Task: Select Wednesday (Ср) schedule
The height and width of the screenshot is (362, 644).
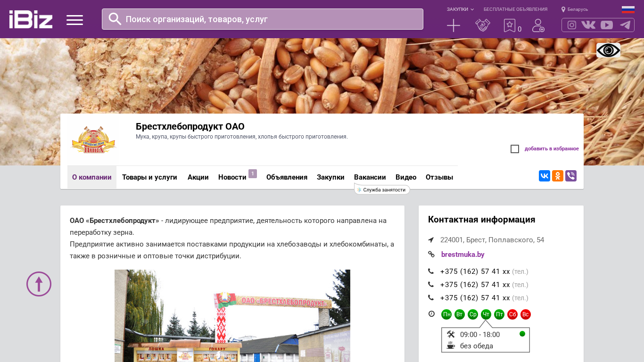Action: pyautogui.click(x=473, y=314)
